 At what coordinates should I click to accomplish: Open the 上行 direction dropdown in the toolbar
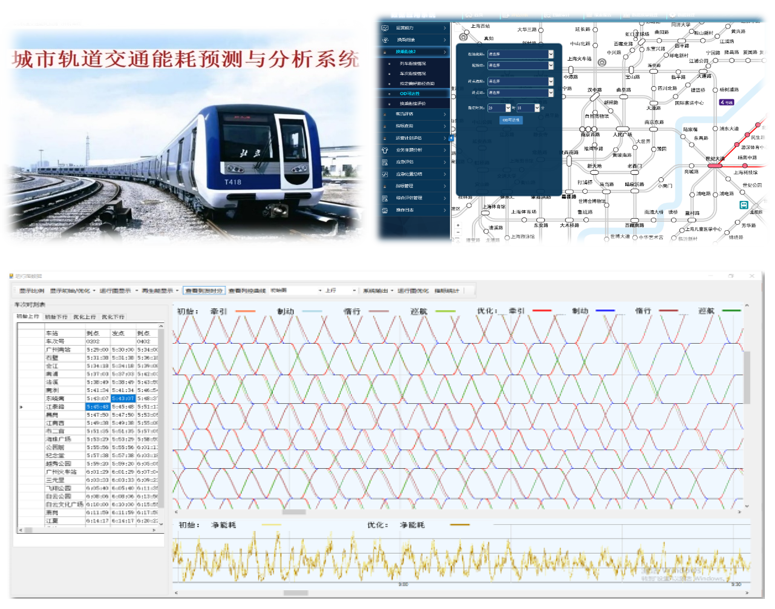[339, 290]
